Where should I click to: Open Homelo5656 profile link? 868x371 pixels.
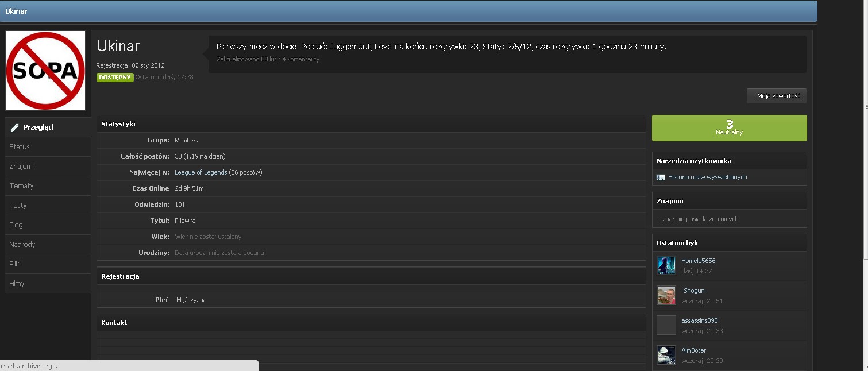[x=698, y=261]
